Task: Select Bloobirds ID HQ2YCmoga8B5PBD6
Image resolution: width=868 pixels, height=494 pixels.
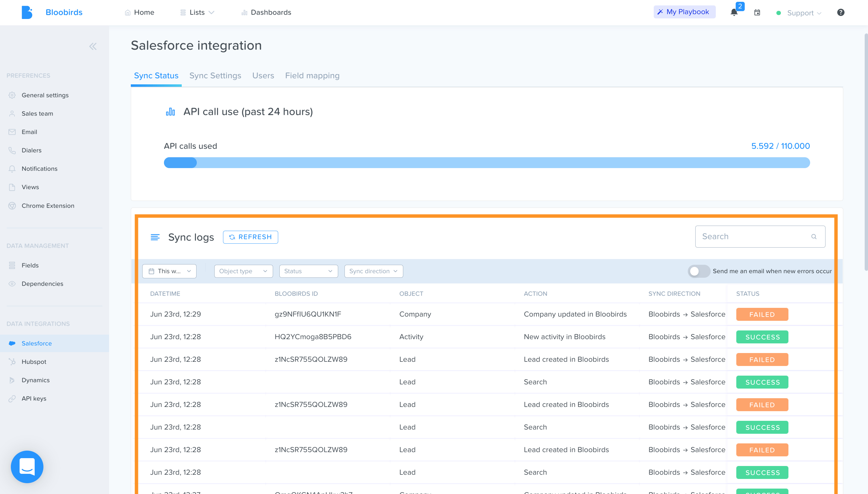Action: 313,337
